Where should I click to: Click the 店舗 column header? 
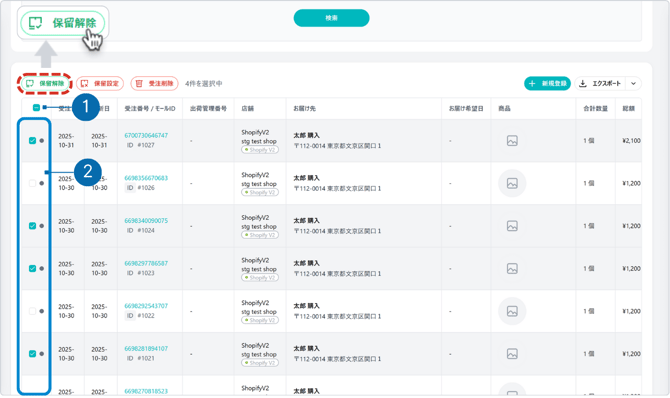[x=247, y=109]
